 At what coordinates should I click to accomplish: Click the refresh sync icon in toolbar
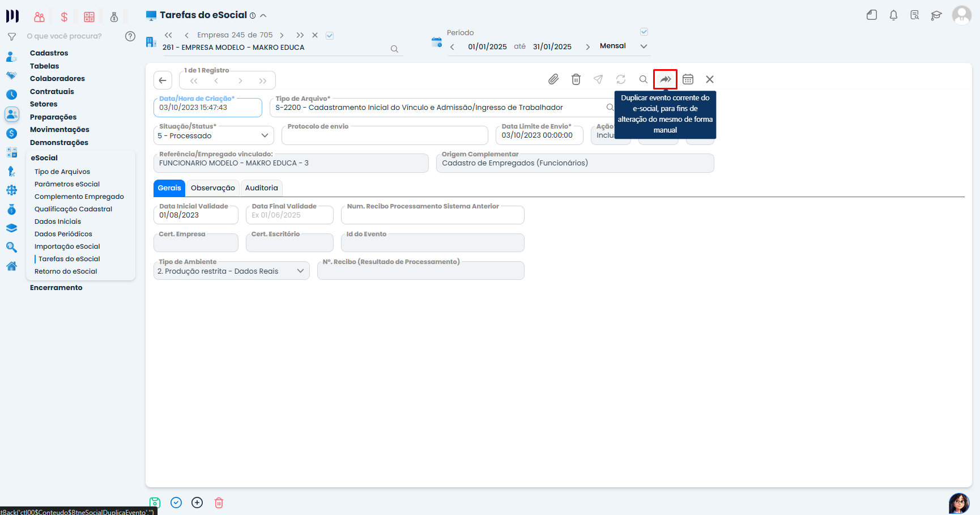pyautogui.click(x=621, y=79)
